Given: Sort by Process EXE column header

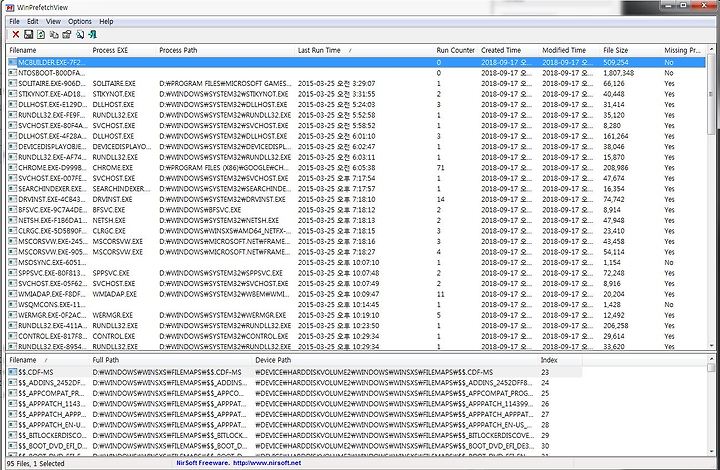Looking at the screenshot, I should [x=123, y=50].
